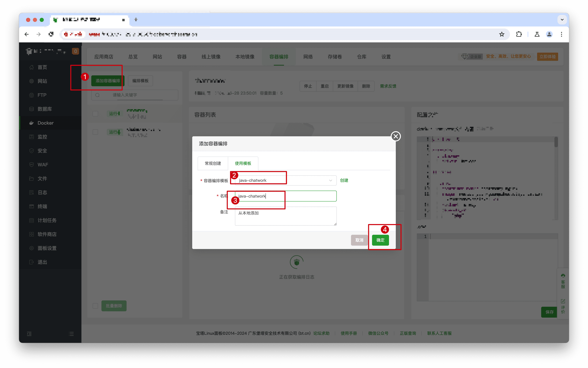Open the 容器 tab
Viewport: 588px width, 368px height.
pos(182,57)
